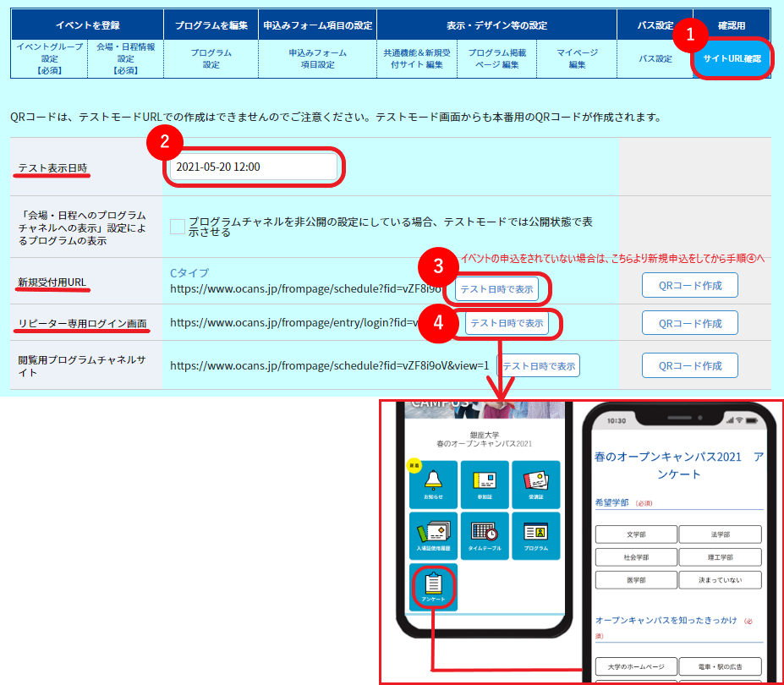Click the オープンキャンパスを知ったきっかけ heading

[x=666, y=620]
